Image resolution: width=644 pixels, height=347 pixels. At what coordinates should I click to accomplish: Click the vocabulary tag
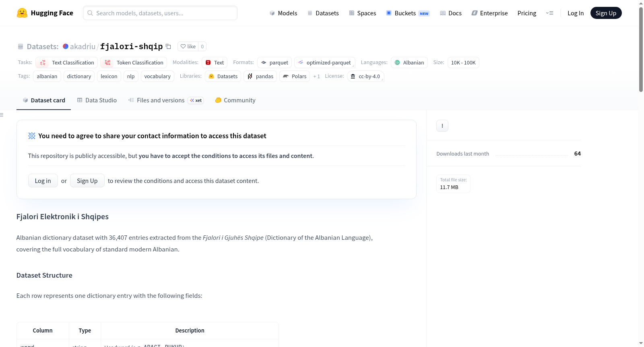click(x=157, y=76)
